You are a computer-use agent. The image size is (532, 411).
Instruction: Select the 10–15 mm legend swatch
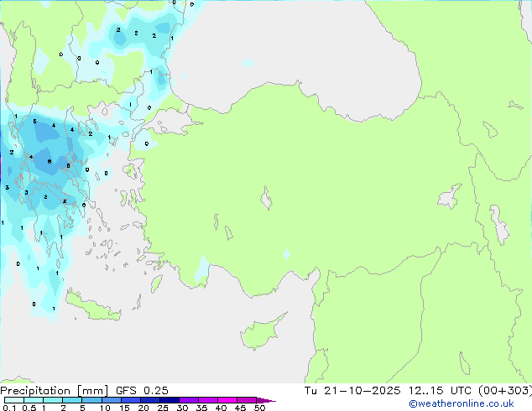111,400
